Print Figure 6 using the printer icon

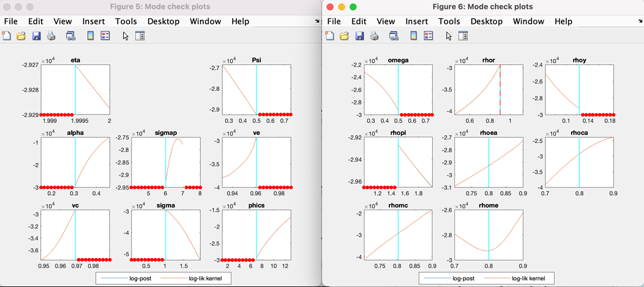tap(374, 36)
